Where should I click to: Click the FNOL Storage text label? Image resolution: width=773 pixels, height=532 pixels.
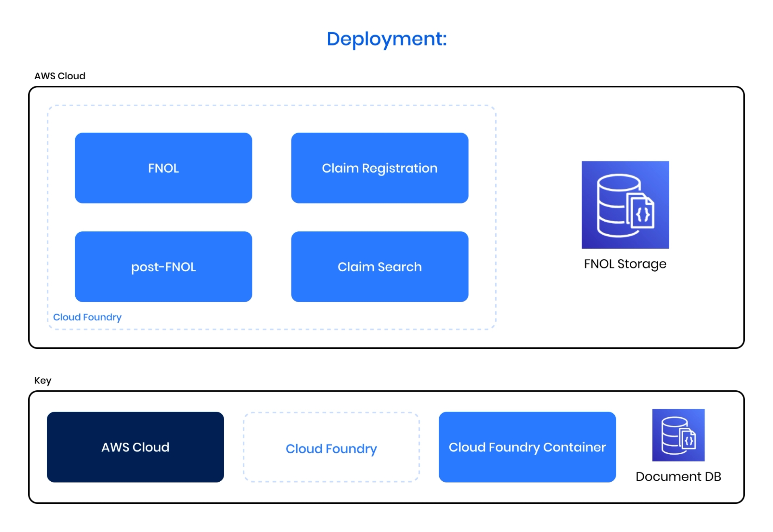click(625, 264)
